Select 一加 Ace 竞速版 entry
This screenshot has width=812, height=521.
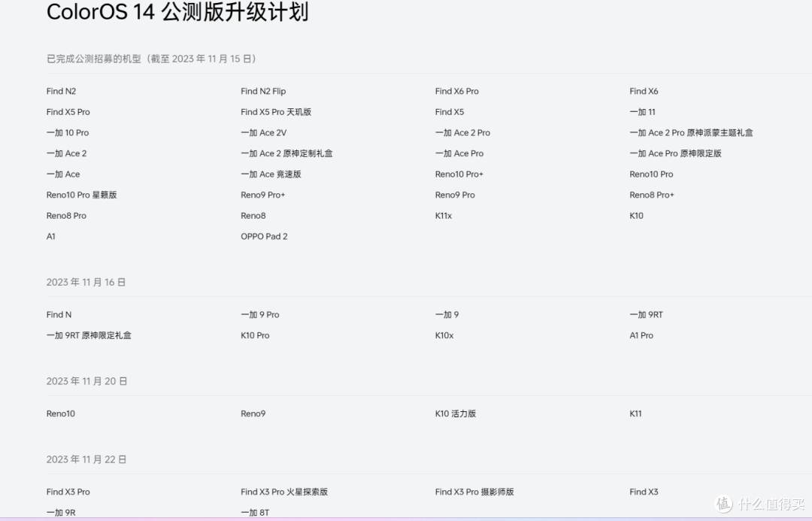(x=271, y=174)
